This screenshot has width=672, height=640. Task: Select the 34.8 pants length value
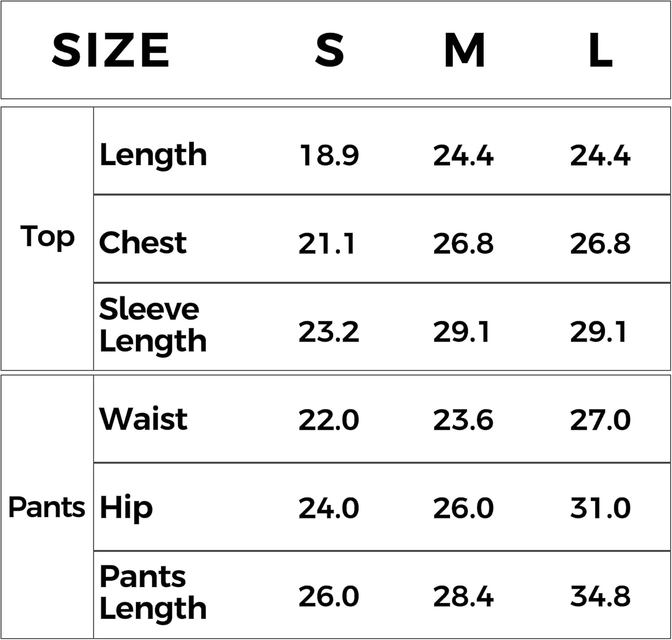(x=600, y=597)
